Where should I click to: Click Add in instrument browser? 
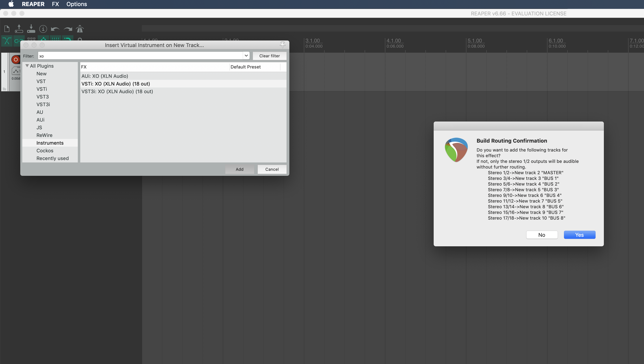tap(239, 169)
